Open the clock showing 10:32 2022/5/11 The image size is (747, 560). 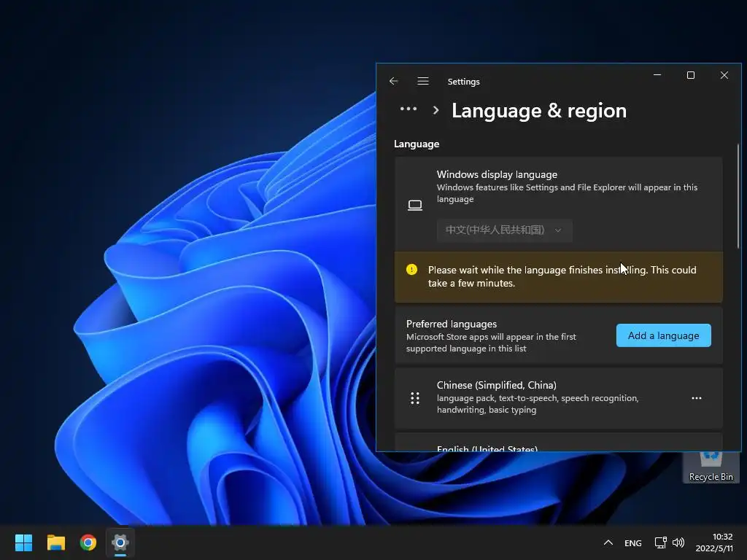coord(714,542)
